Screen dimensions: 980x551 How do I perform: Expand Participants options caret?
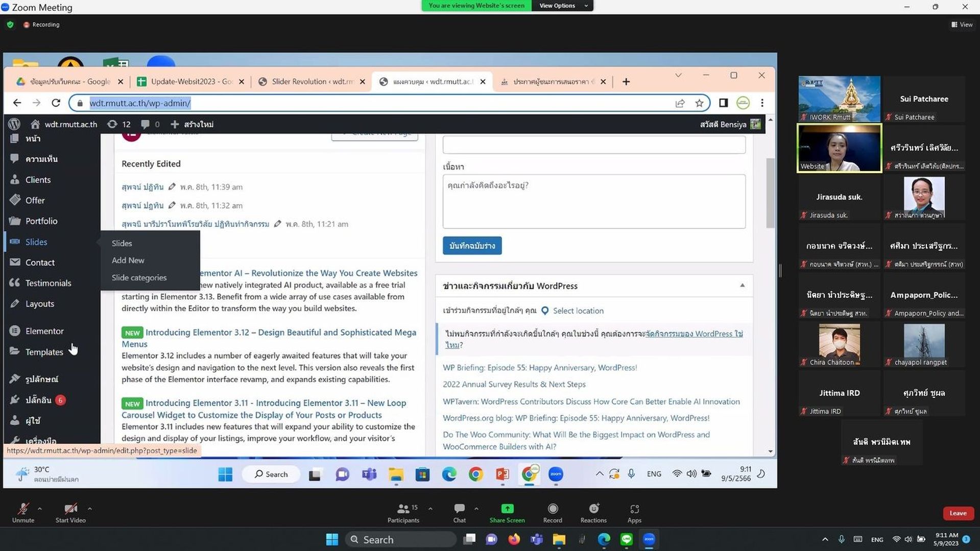coord(431,509)
